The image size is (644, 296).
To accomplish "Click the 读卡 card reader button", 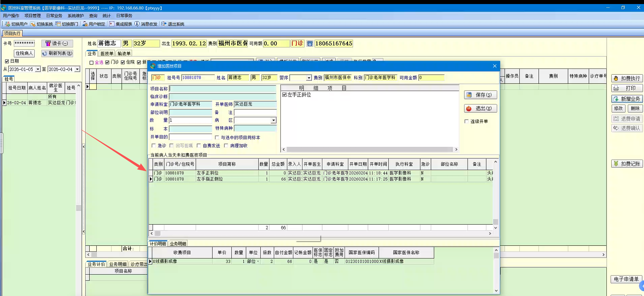I will pos(57,43).
